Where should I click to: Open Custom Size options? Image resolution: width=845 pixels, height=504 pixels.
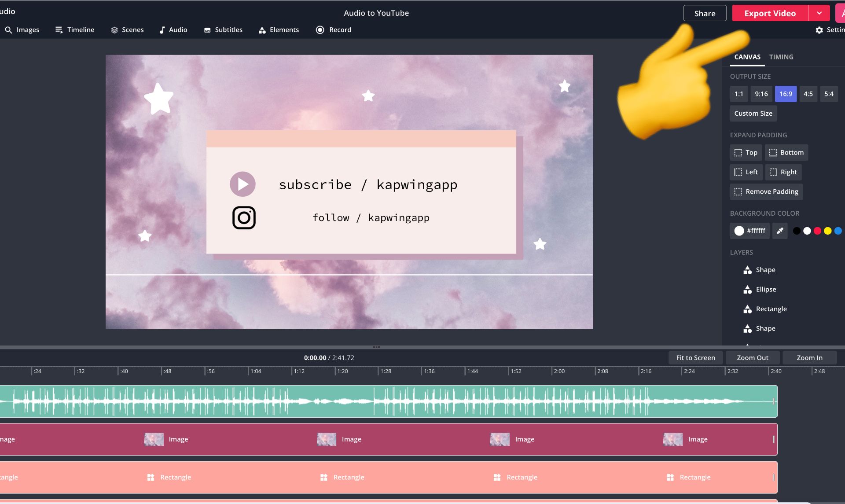click(x=753, y=114)
